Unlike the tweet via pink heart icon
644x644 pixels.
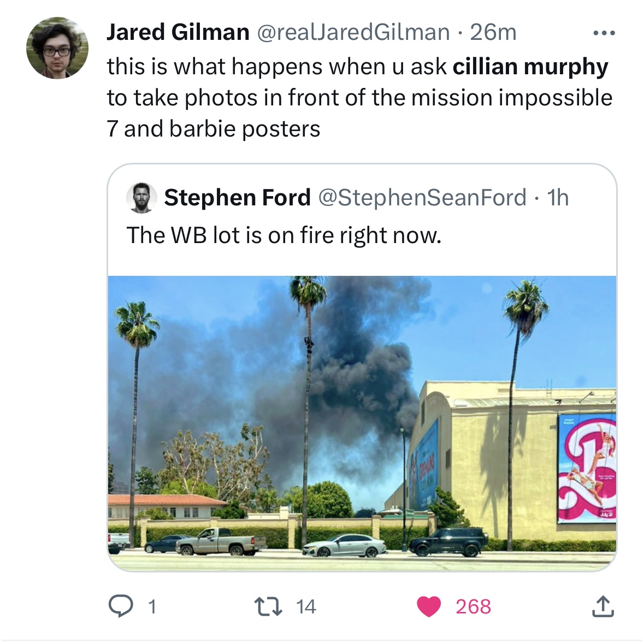pos(429,607)
